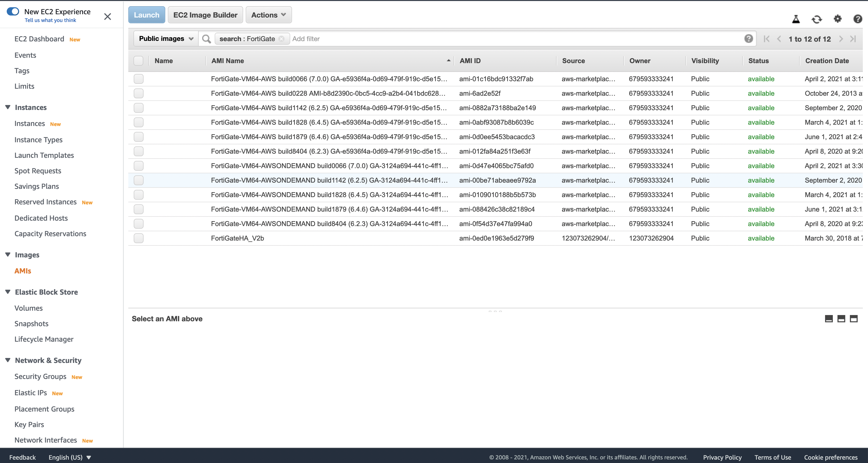Sort by AMI Name using sort arrow
868x463 pixels.
pyautogui.click(x=448, y=61)
